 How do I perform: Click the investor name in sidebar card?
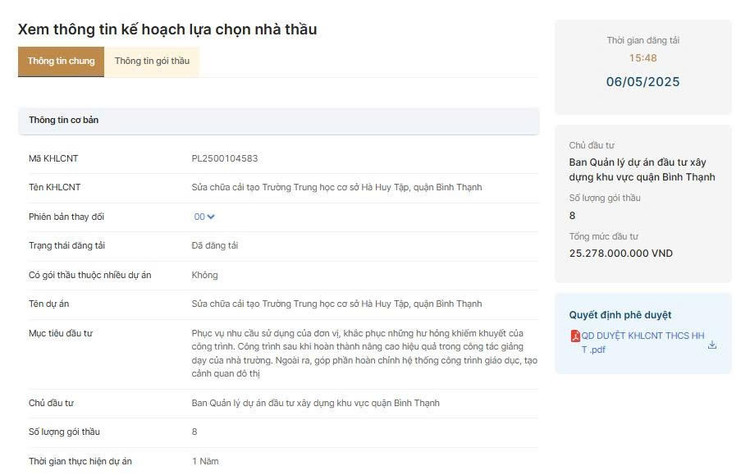pos(642,170)
